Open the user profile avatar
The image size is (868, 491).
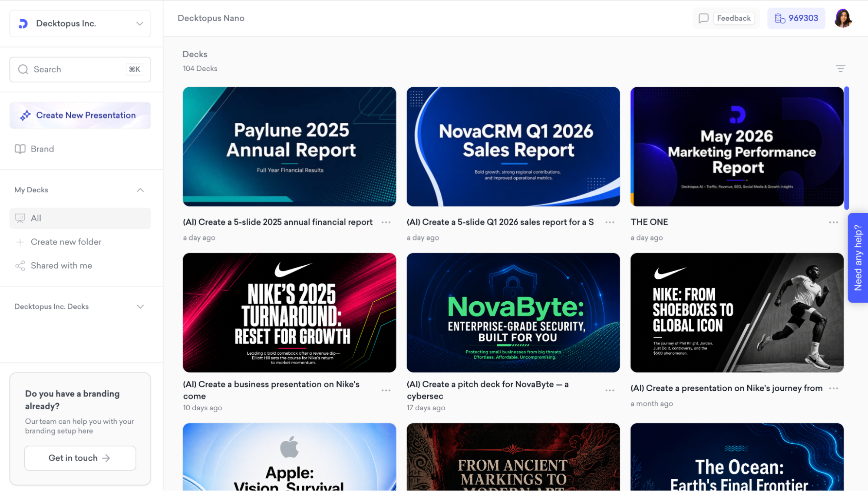pos(843,18)
